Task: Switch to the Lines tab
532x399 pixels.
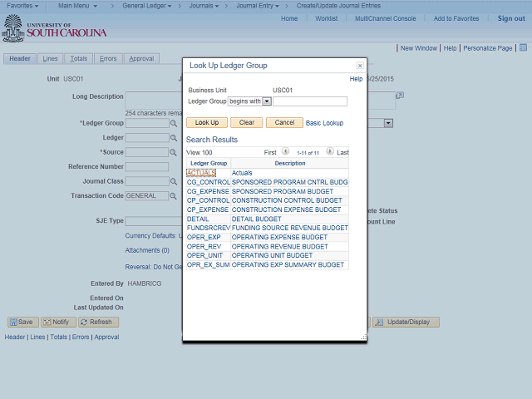Action: click(50, 59)
